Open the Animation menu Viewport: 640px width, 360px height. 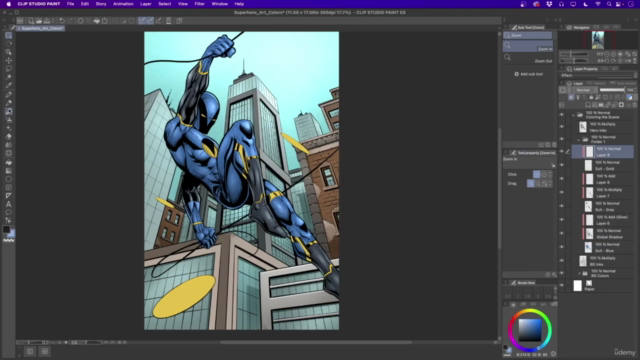pos(123,4)
